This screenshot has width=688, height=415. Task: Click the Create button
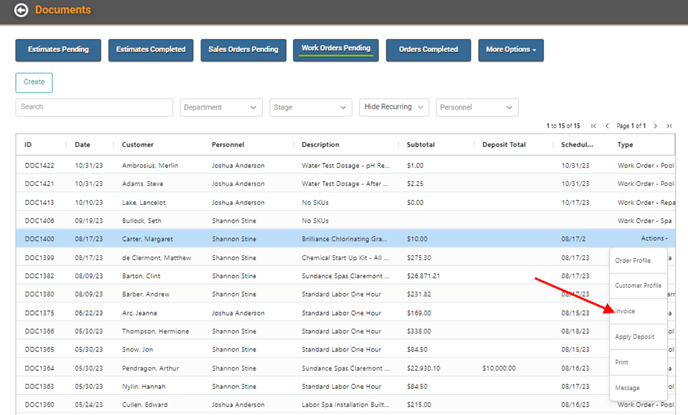(34, 82)
